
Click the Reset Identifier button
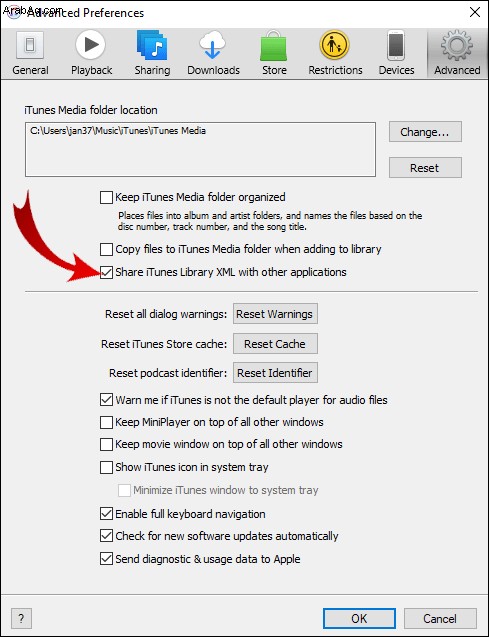[x=275, y=373]
